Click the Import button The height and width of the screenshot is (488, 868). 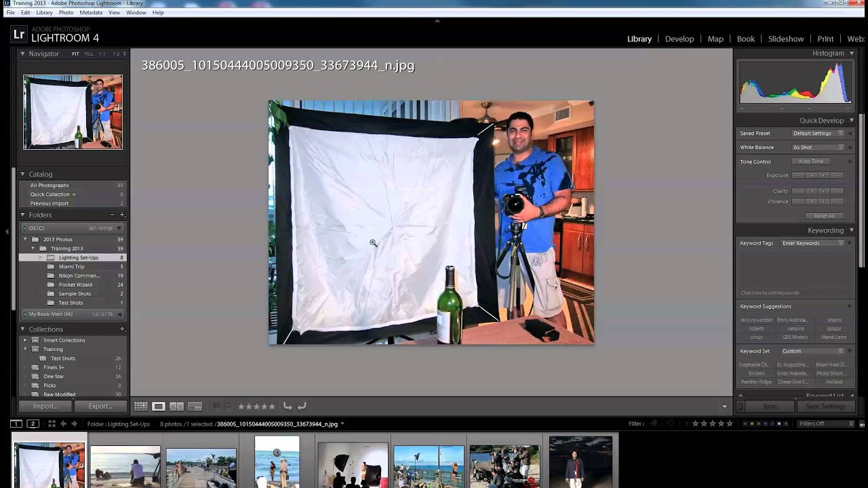coord(45,406)
